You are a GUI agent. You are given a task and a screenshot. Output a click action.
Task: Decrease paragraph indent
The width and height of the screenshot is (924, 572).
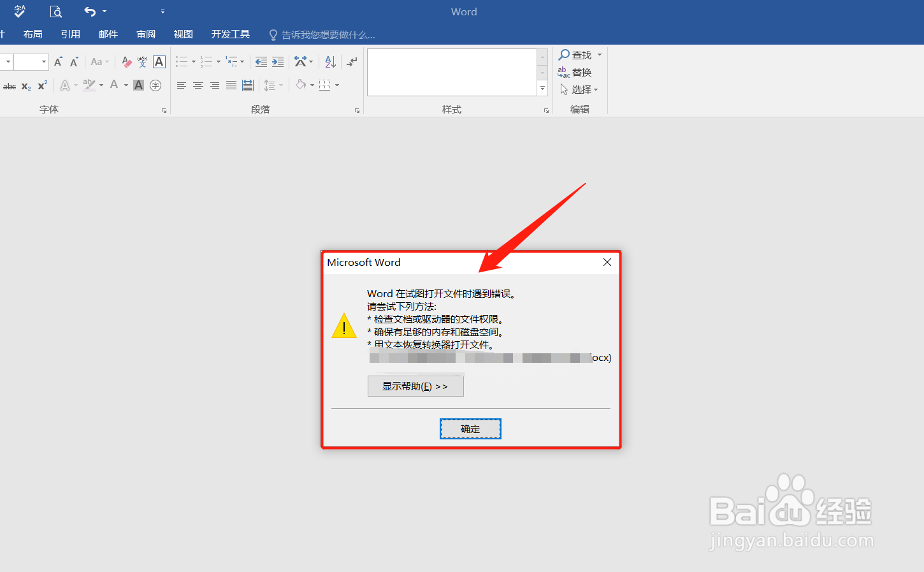261,62
